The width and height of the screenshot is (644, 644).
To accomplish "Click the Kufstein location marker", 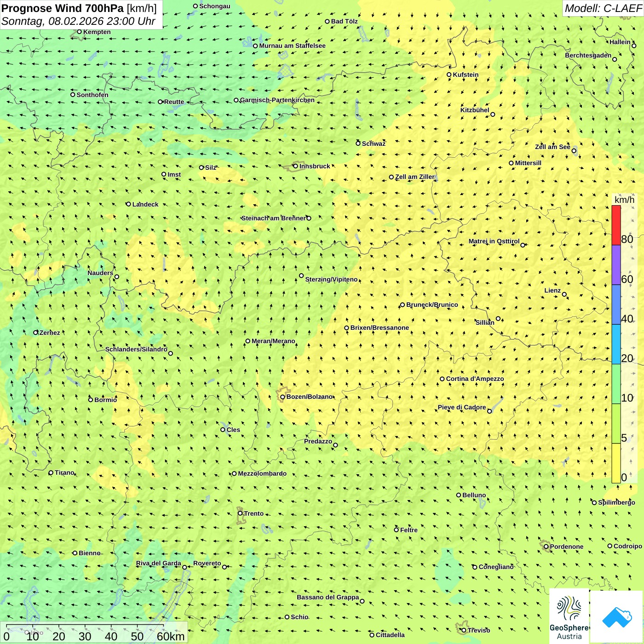I will coord(449,75).
